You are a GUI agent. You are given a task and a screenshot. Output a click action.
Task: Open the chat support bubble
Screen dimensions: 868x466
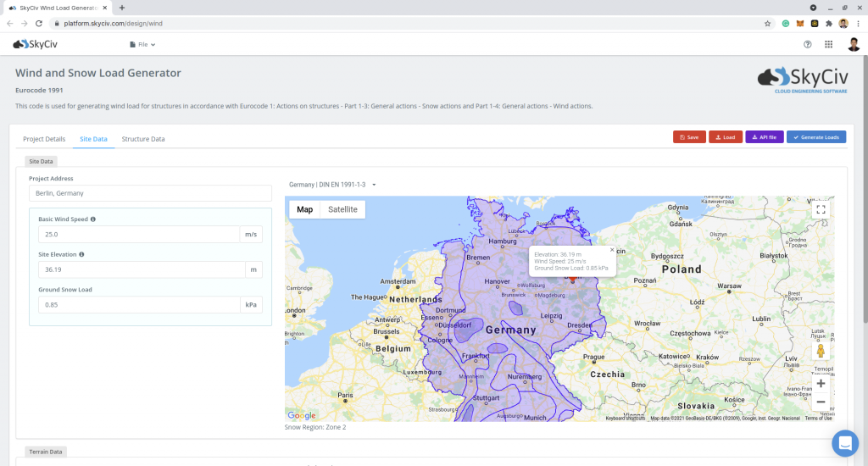tap(845, 443)
